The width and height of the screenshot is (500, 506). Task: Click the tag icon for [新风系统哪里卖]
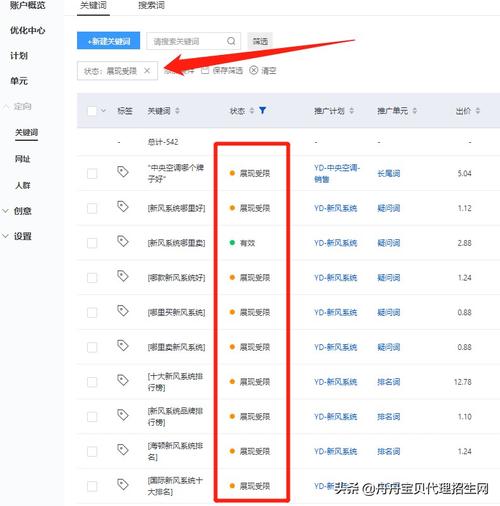pos(123,241)
